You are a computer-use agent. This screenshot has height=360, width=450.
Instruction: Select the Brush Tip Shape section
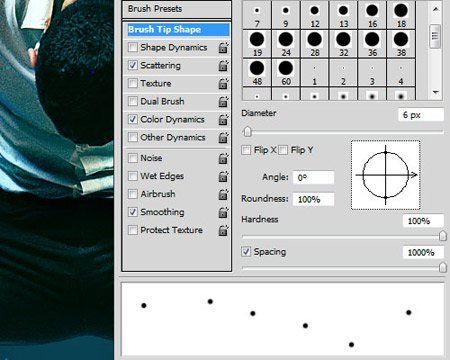point(177,30)
